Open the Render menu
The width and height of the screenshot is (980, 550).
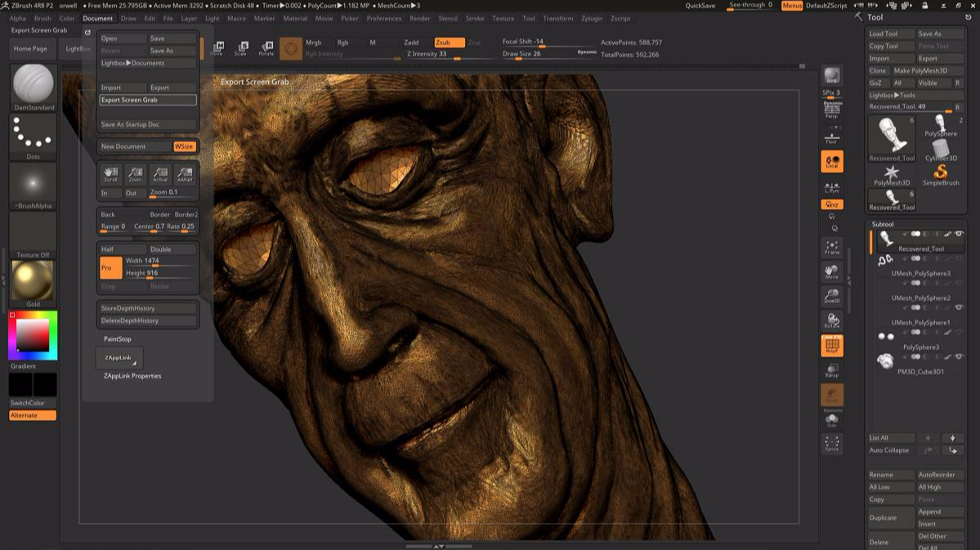coord(419,18)
